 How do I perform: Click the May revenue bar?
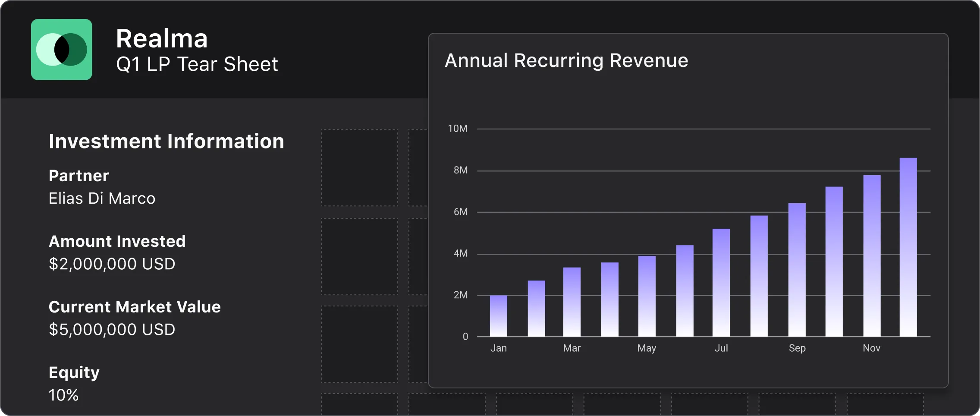(x=646, y=298)
